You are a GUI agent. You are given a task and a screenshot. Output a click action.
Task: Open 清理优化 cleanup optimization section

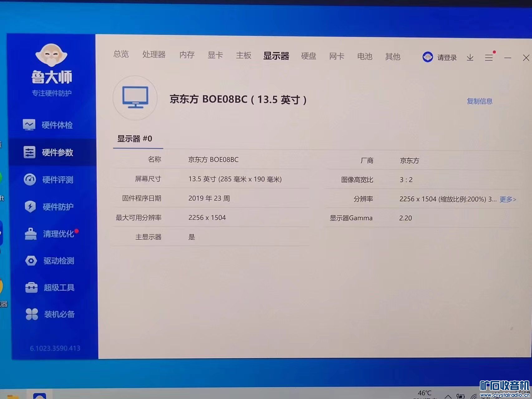[x=49, y=234]
